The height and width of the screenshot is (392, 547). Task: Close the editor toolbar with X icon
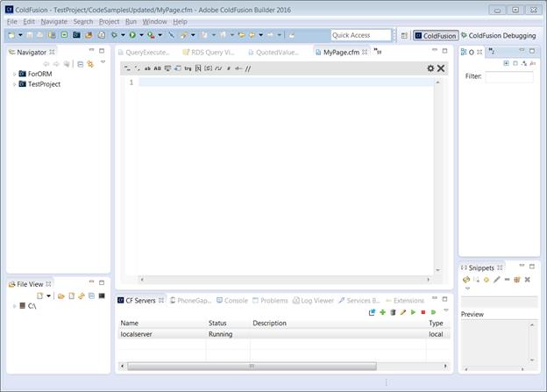pos(441,68)
